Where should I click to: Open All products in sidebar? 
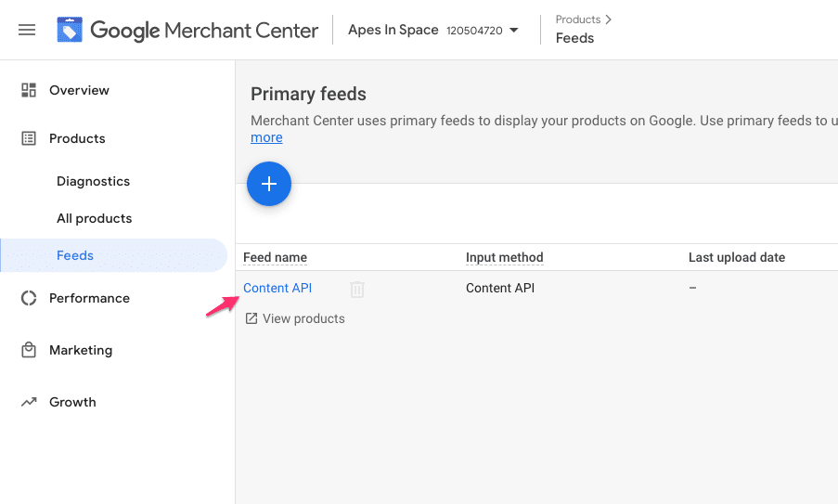pos(94,218)
